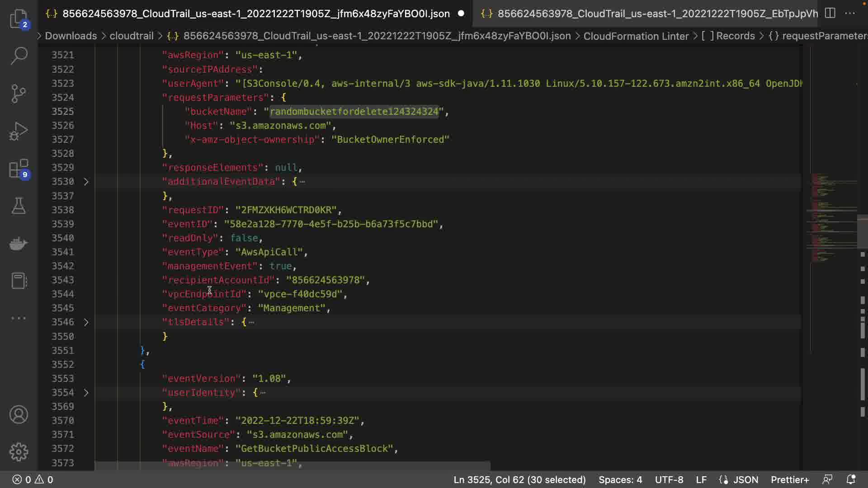Viewport: 868px width, 488px height.
Task: Open the Testing beaker icon
Action: [x=19, y=206]
